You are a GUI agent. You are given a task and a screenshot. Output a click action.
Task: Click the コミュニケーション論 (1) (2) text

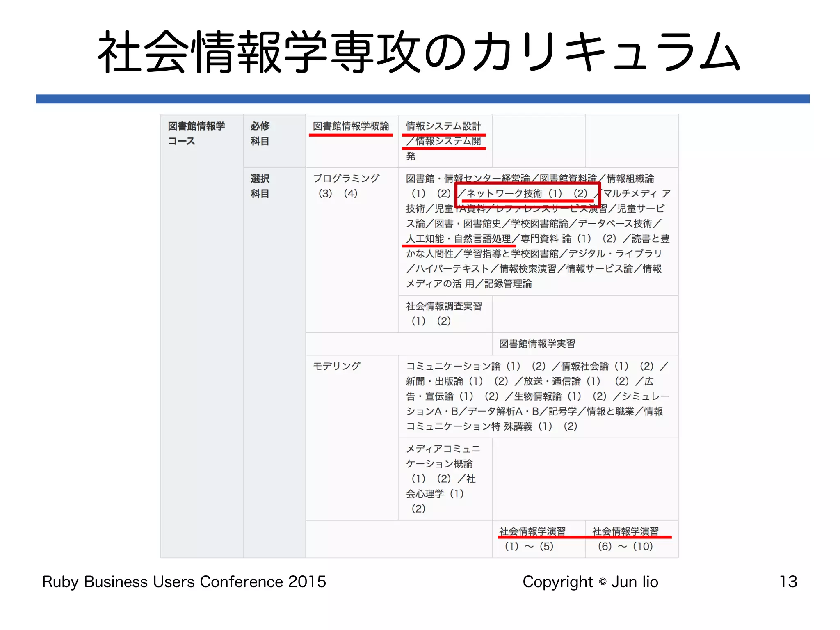[476, 366]
